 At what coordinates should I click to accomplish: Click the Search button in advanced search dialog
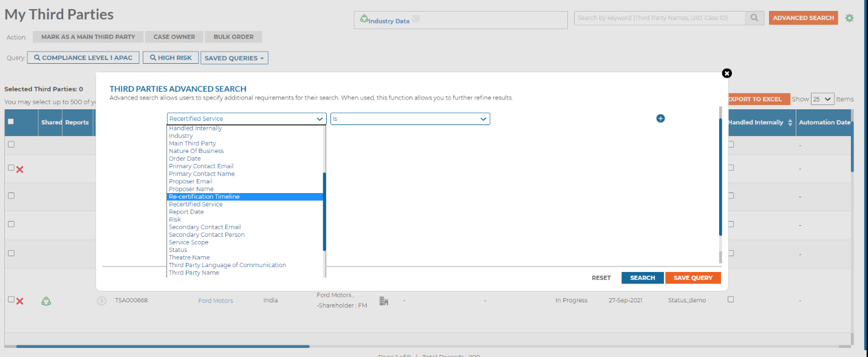(x=642, y=277)
